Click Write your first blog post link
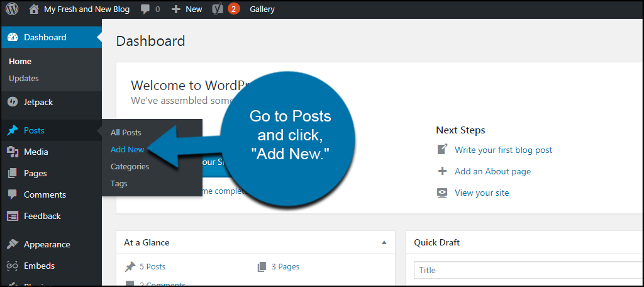Viewport: 644px width, 287px height. (504, 150)
